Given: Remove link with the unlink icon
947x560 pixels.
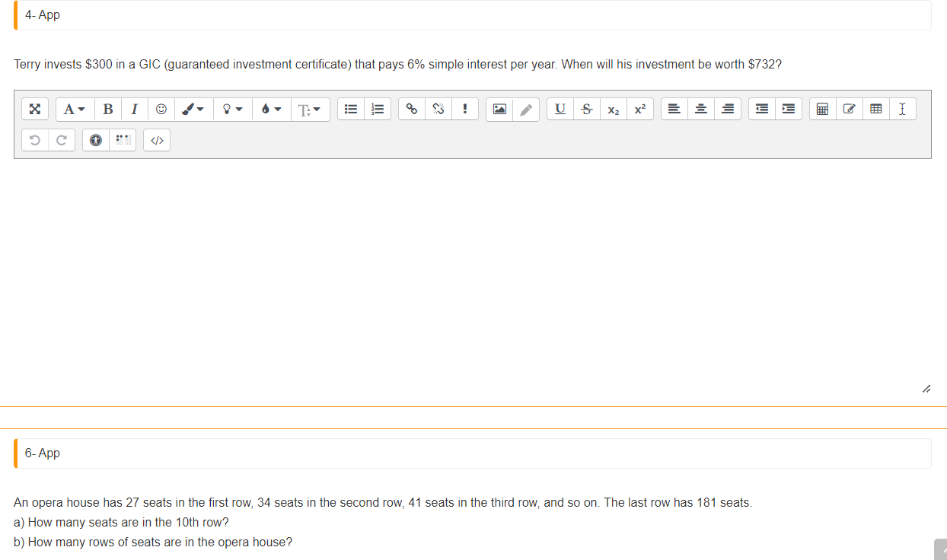Looking at the screenshot, I should point(438,110).
